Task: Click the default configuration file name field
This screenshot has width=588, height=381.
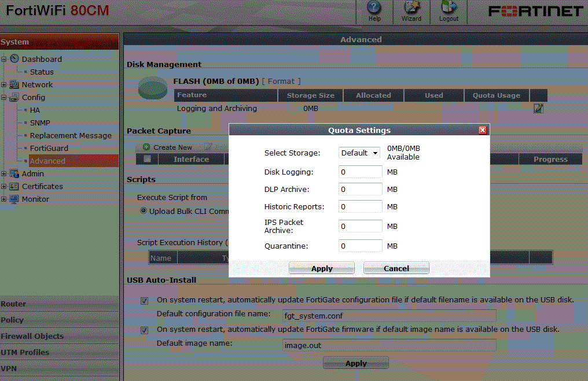Action: [389, 316]
